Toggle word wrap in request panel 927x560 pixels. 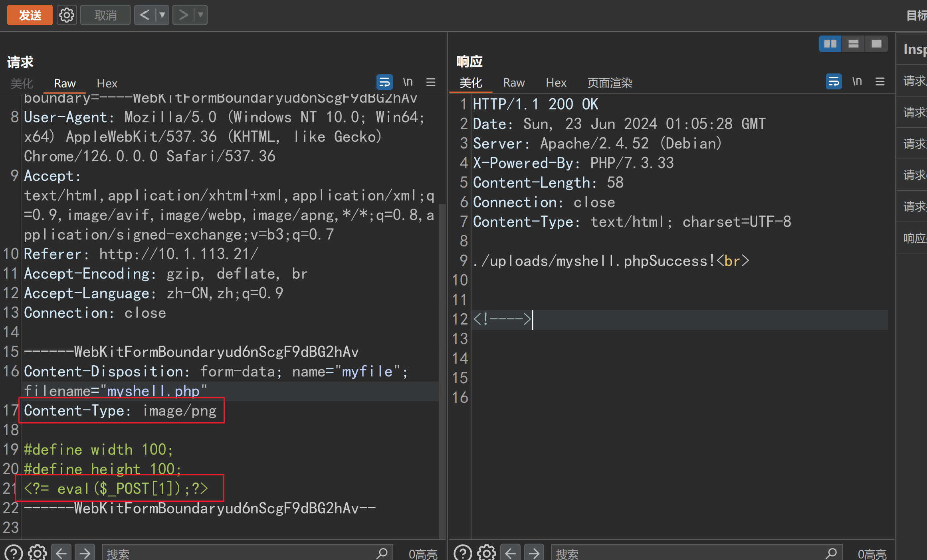384,82
